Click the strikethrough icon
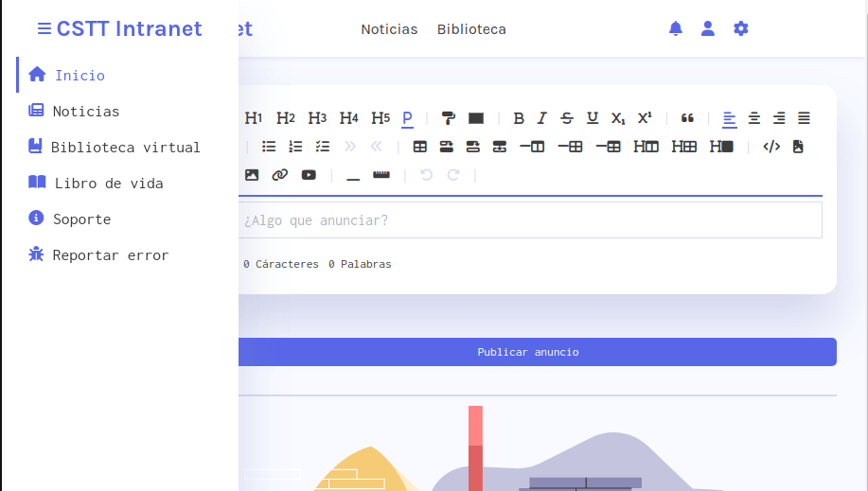Viewport: 868px width, 491px height. 567,118
